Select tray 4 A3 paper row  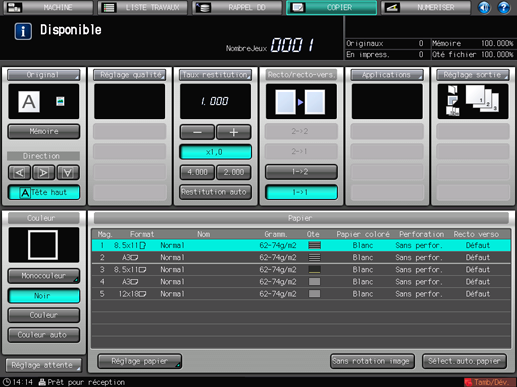[x=301, y=282]
